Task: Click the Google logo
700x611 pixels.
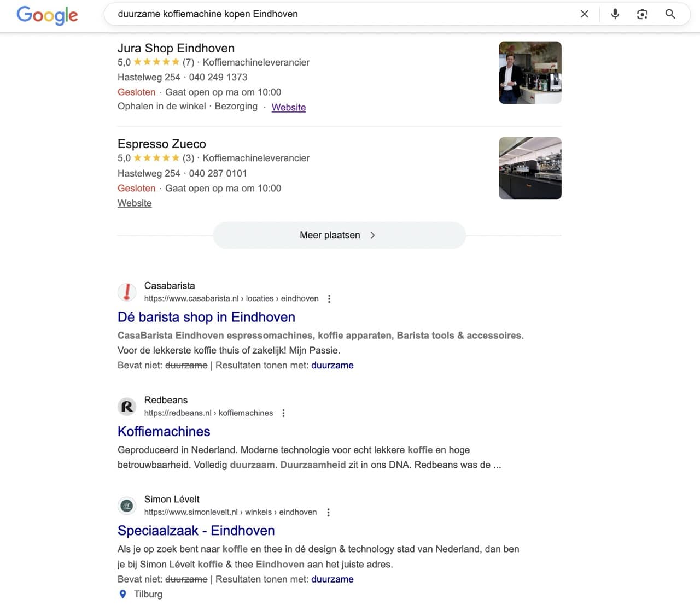Action: 47,15
